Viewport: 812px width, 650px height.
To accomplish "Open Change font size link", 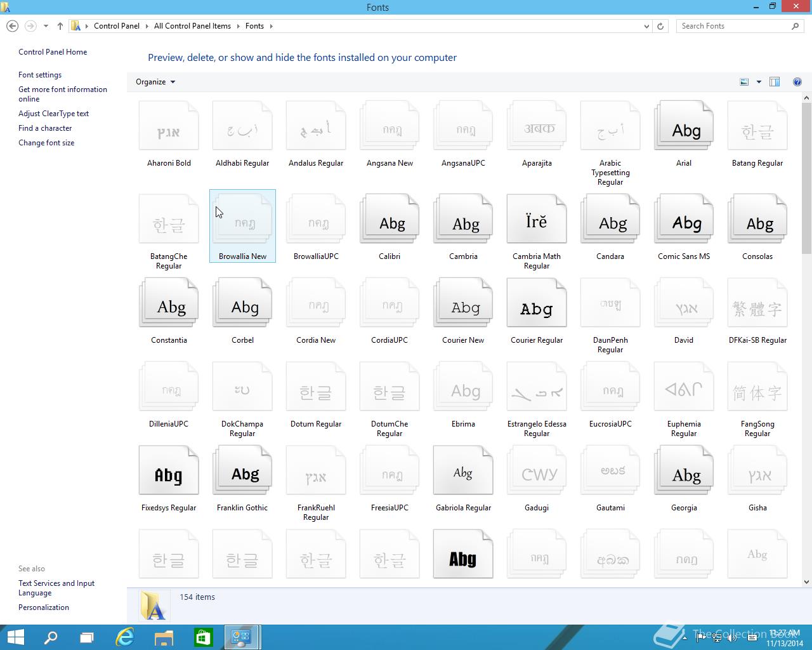I will 46,143.
